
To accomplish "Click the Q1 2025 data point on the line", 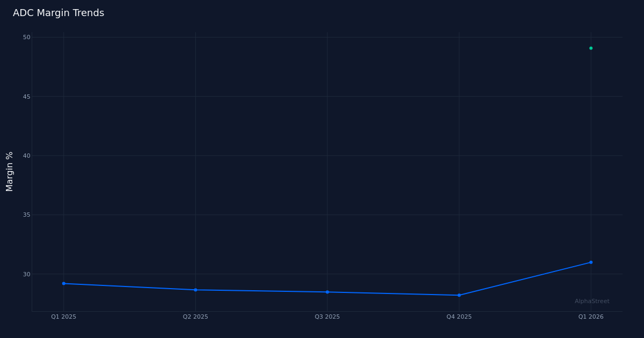I will tap(64, 283).
